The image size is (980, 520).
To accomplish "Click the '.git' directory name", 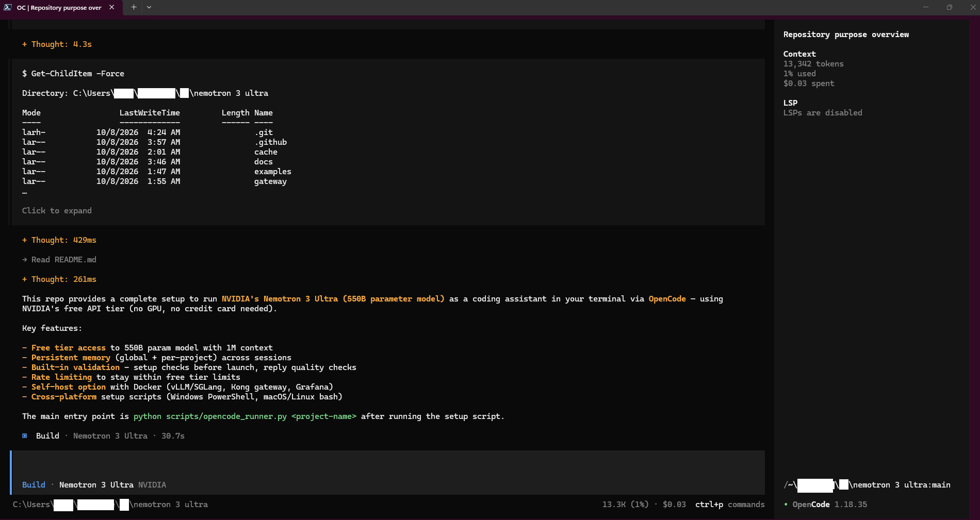I will point(263,132).
